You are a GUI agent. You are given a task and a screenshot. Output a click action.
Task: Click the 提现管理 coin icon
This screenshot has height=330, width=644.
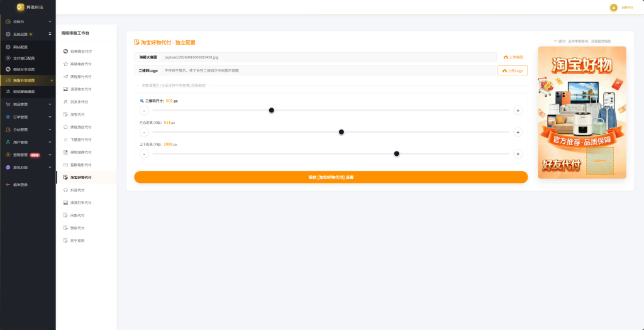point(8,155)
